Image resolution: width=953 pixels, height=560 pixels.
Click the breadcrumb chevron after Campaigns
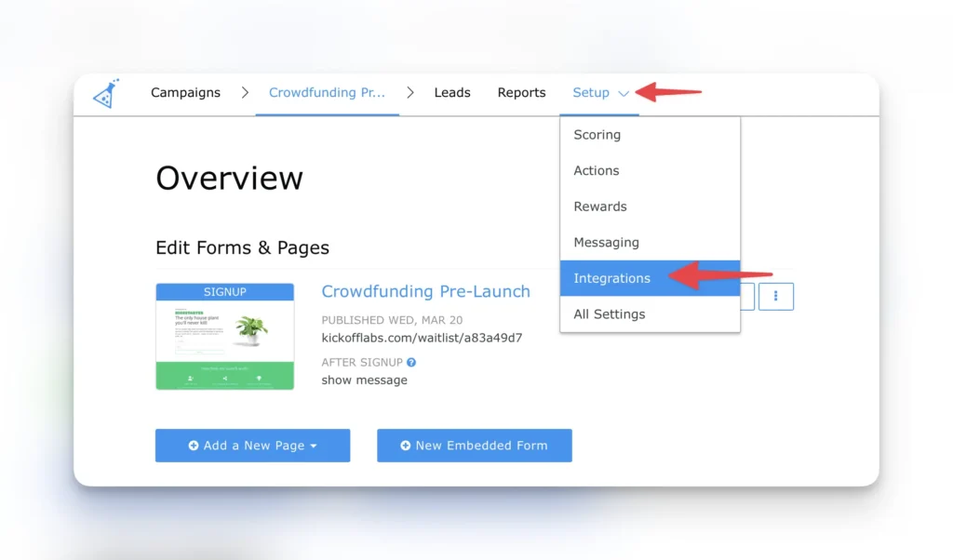pos(245,92)
